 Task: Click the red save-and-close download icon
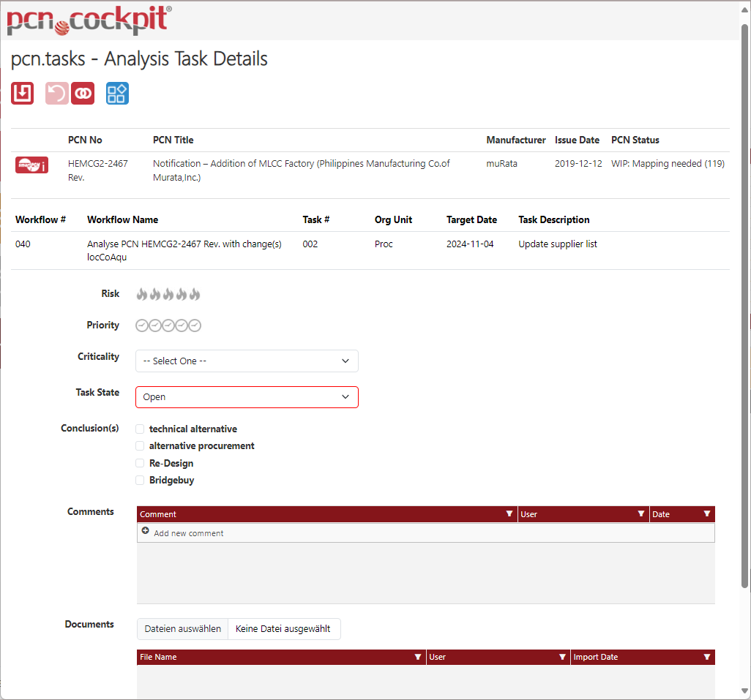(x=23, y=93)
